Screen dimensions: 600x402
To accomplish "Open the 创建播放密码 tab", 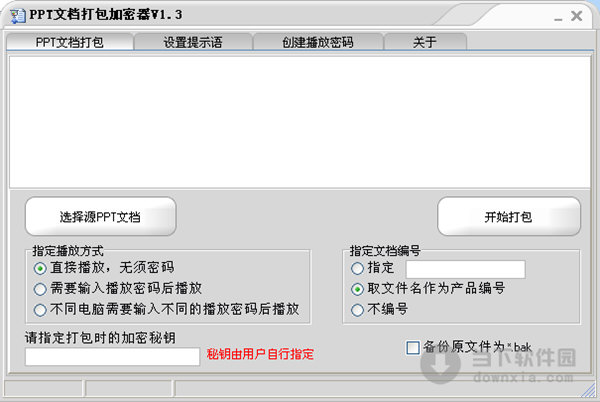I will pos(318,42).
